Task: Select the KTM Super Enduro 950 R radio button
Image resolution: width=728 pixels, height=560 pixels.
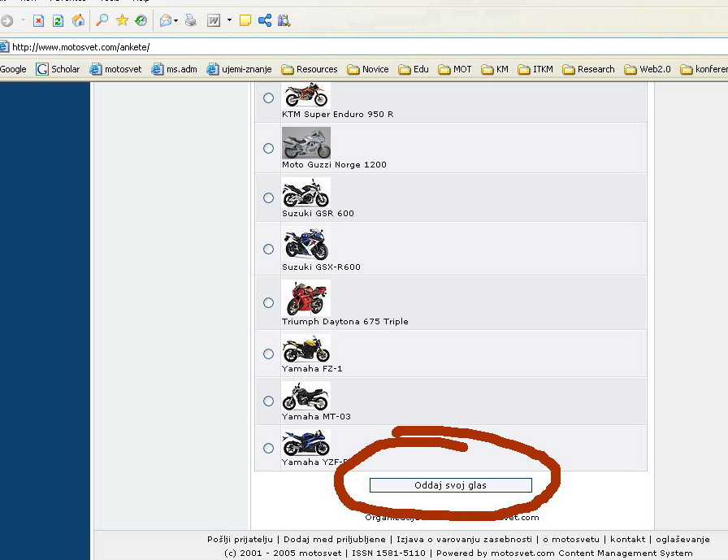Action: (268, 98)
